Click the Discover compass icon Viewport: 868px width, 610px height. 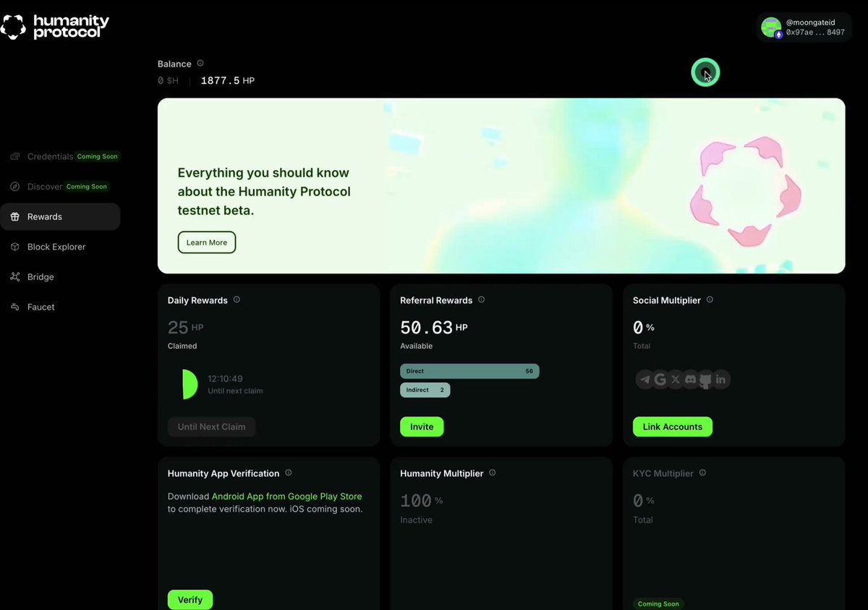tap(14, 187)
